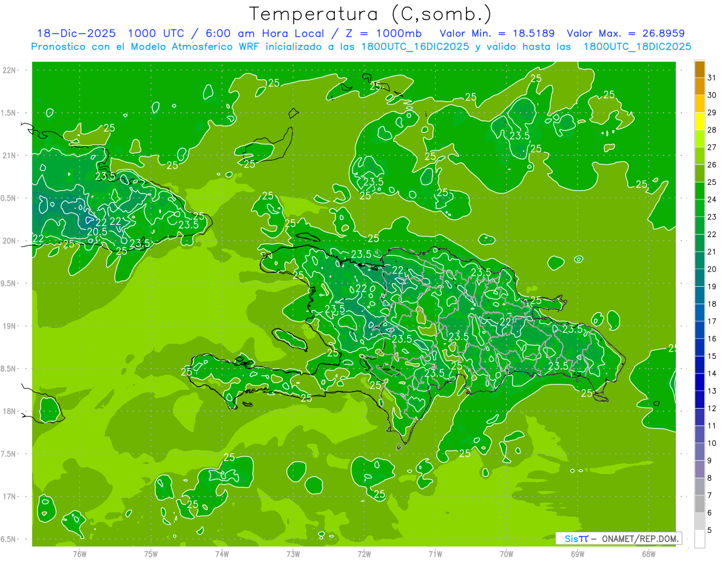Image resolution: width=728 pixels, height=562 pixels.
Task: Pick the white swatch below 5
Action: click(699, 539)
